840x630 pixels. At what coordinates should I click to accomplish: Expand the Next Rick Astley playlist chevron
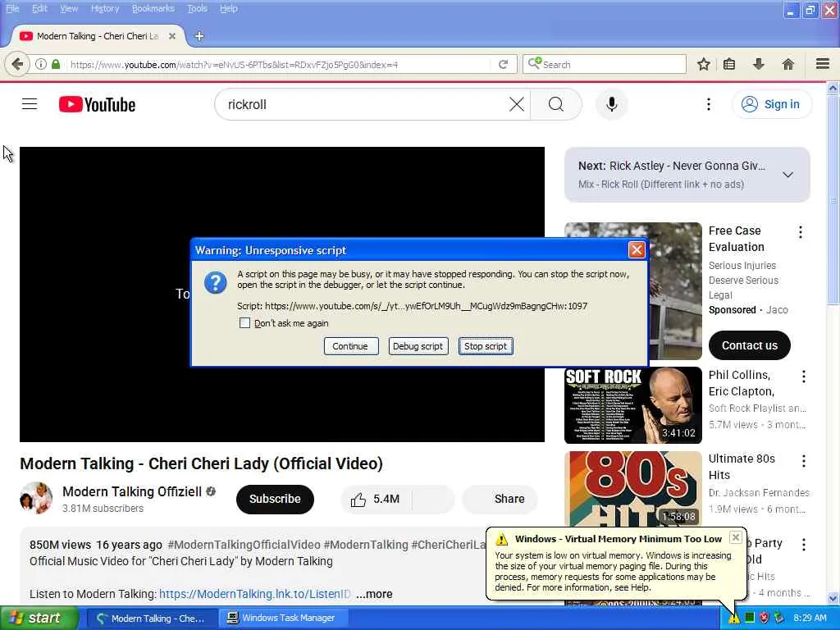pyautogui.click(x=788, y=175)
